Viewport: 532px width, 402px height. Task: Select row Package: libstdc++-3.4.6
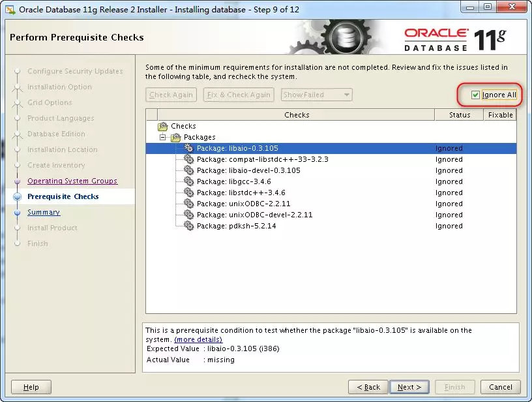(331, 193)
